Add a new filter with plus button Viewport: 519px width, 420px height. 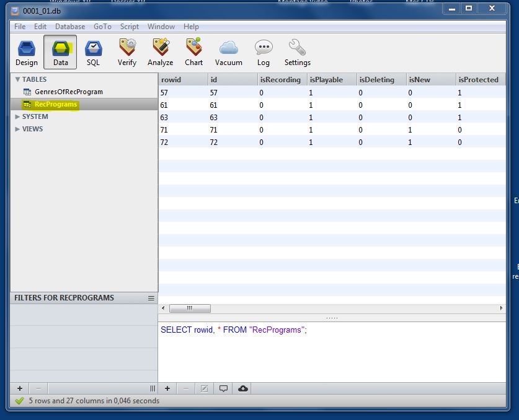[x=20, y=388]
